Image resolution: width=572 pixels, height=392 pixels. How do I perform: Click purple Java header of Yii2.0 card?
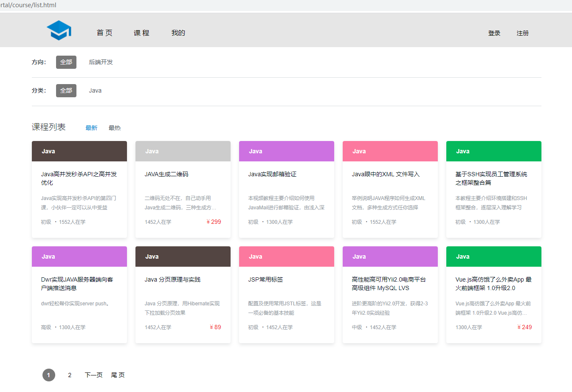click(x=390, y=257)
